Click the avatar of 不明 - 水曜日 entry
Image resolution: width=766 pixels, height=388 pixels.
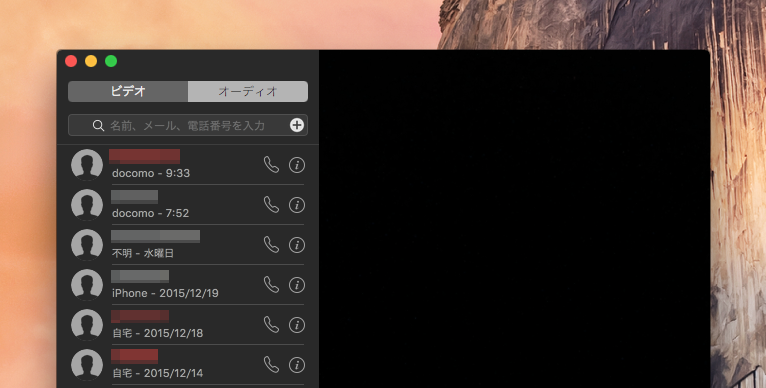[87, 245]
